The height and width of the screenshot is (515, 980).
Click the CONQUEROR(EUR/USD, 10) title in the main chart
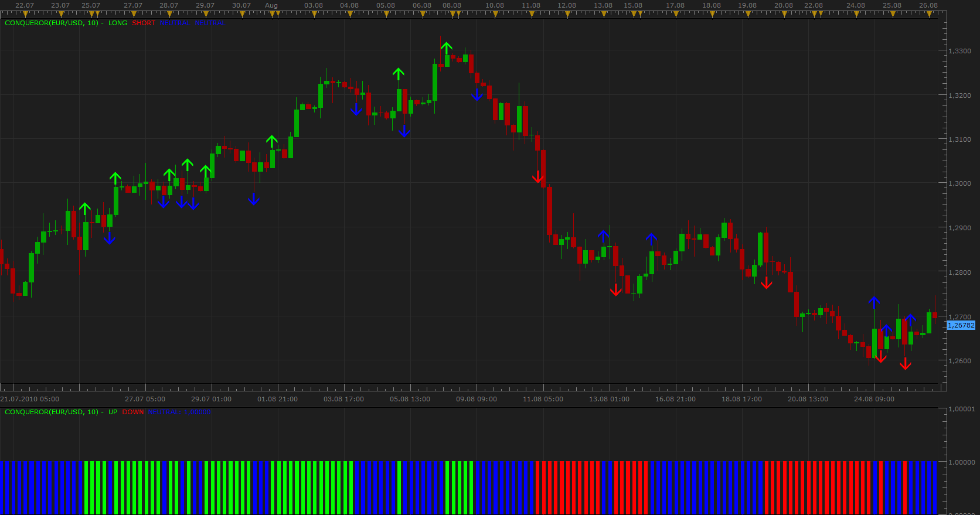tap(52, 23)
